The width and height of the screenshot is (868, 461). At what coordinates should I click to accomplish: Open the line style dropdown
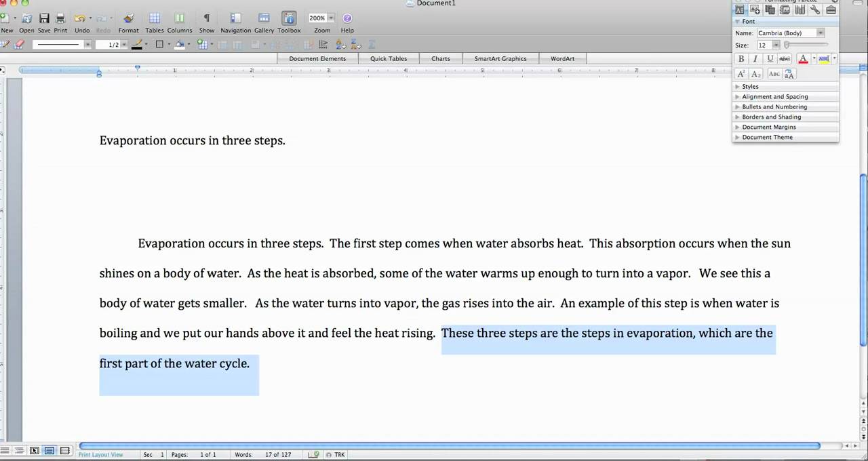[x=87, y=44]
